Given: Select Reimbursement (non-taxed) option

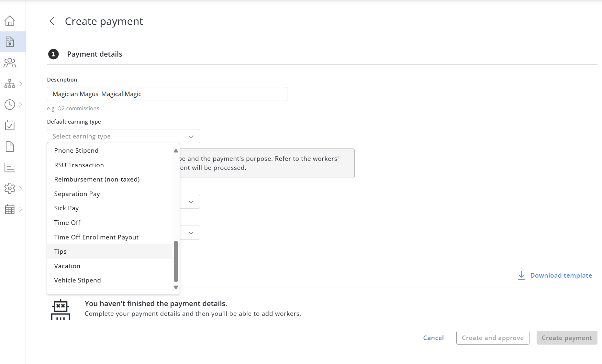Looking at the screenshot, I should click(110, 179).
